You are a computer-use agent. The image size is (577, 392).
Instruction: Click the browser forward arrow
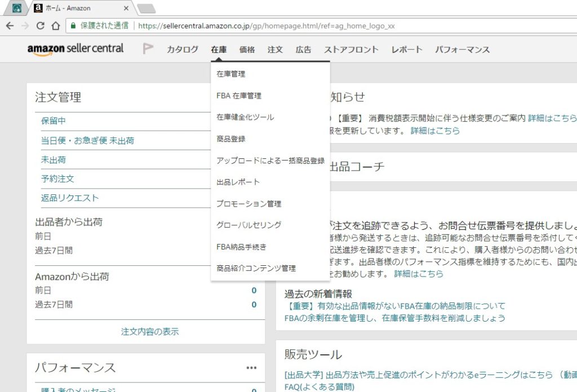click(25, 26)
